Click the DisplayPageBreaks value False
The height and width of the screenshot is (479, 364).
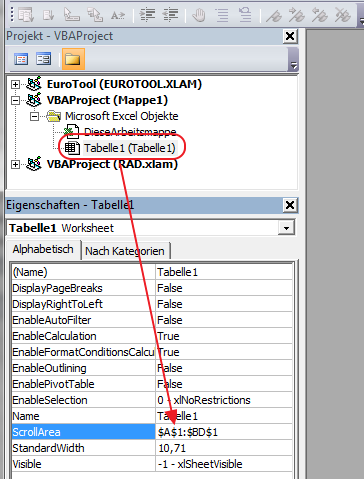point(170,288)
